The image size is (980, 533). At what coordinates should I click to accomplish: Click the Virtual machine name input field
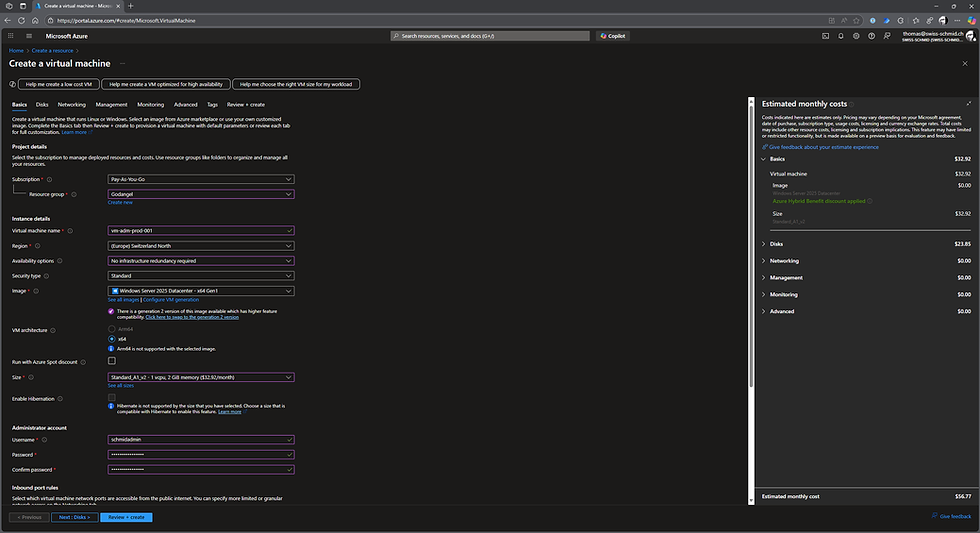click(x=201, y=231)
